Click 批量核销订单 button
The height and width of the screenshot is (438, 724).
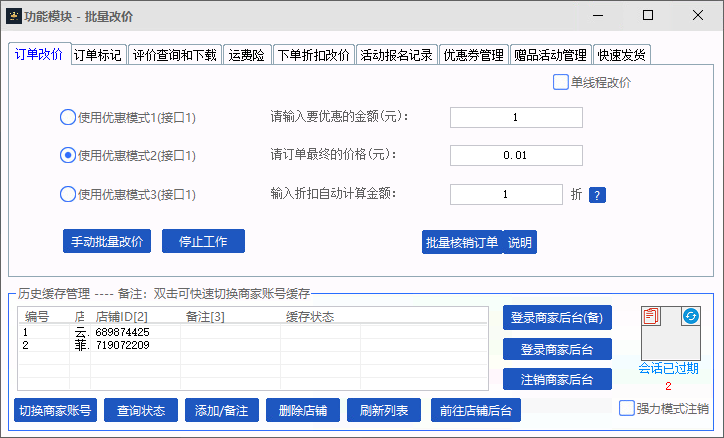[461, 242]
